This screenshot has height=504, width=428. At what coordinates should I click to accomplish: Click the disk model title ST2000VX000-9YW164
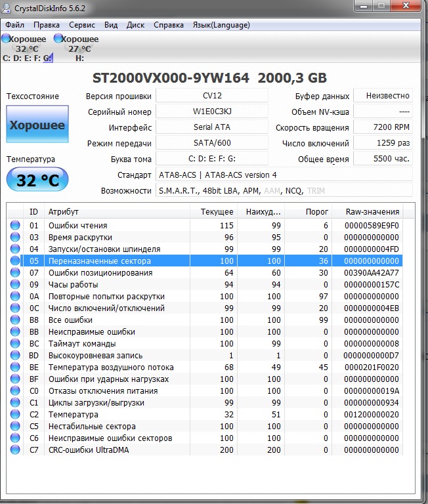pyautogui.click(x=171, y=78)
